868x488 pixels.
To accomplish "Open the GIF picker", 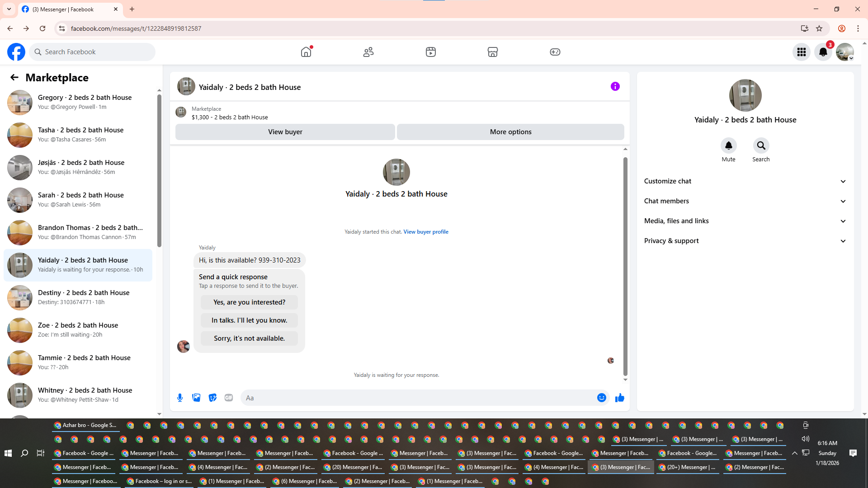I will (229, 398).
